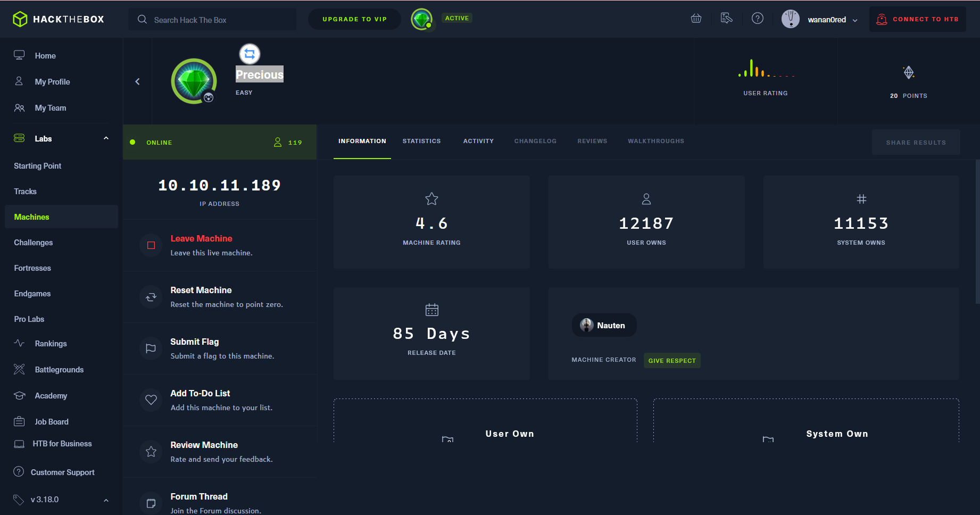Click the User Own flag box
This screenshot has width=980, height=515.
[485, 420]
